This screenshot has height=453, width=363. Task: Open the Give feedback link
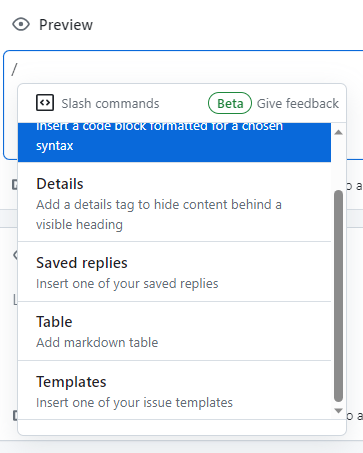click(298, 103)
